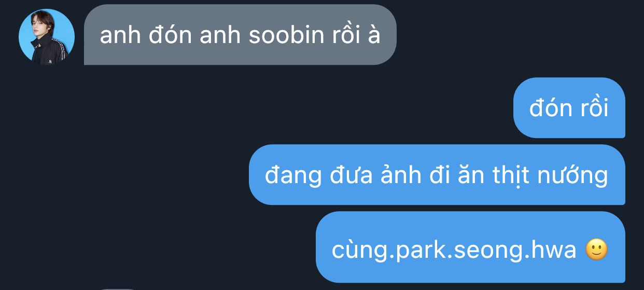Screen dimensions: 644x290
Task: Click the final "à" in the gray bubble
Action: pos(374,35)
